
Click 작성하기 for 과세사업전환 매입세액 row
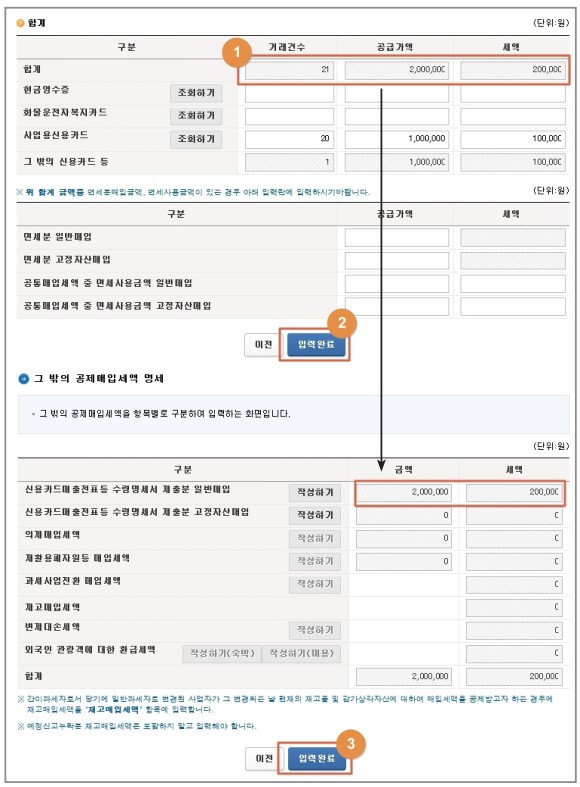(x=315, y=584)
